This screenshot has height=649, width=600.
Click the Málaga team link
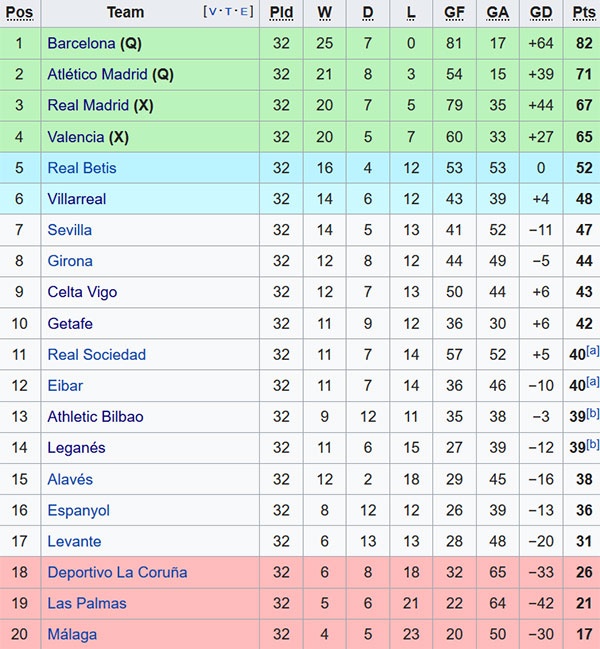pyautogui.click(x=72, y=634)
